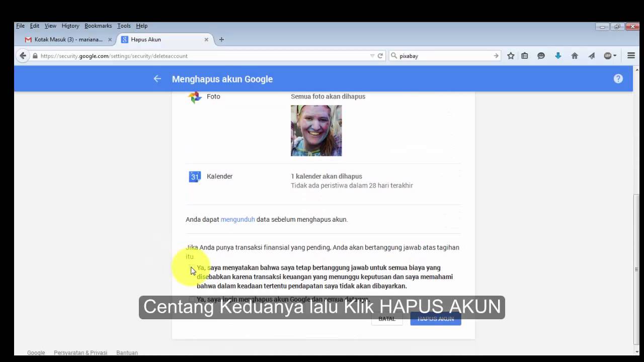644x362 pixels.
Task: Click the 'Menghapus akun Google' header title
Action: pyautogui.click(x=222, y=79)
